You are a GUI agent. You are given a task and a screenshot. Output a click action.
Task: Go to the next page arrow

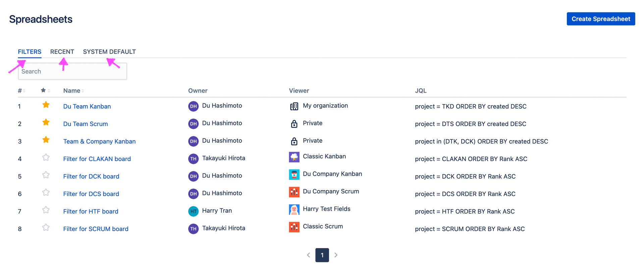(336, 255)
